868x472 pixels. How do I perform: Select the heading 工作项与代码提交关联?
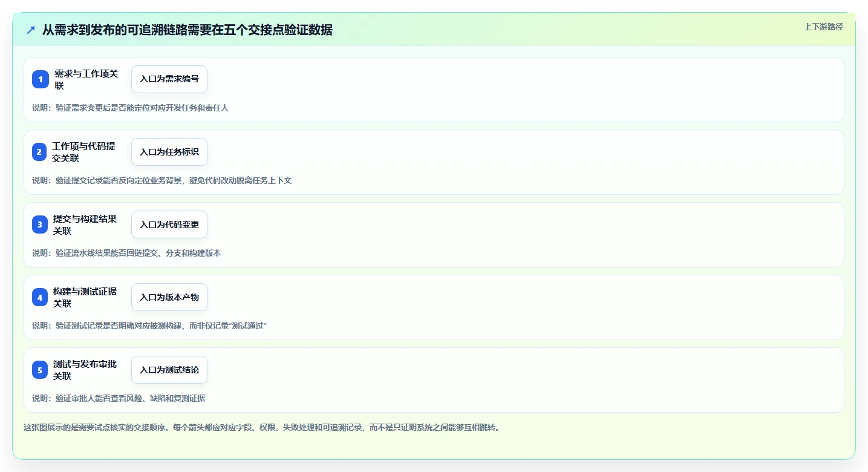pos(84,152)
